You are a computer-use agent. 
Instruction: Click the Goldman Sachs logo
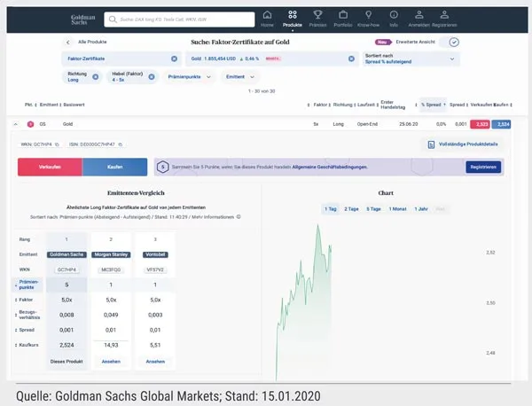pos(82,20)
